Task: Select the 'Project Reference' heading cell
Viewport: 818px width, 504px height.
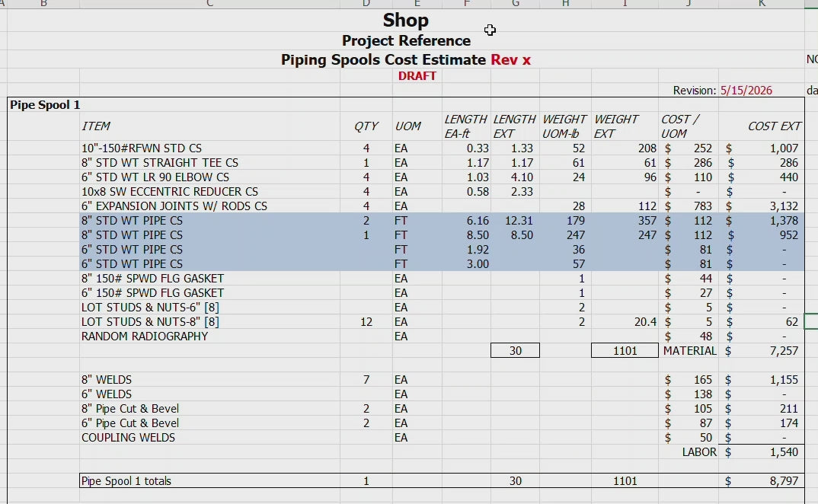Action: (406, 40)
